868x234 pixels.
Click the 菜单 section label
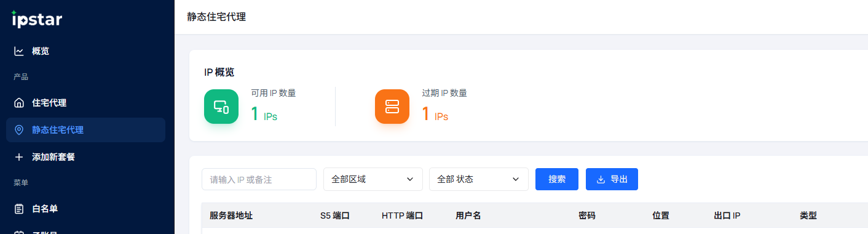coord(21,183)
